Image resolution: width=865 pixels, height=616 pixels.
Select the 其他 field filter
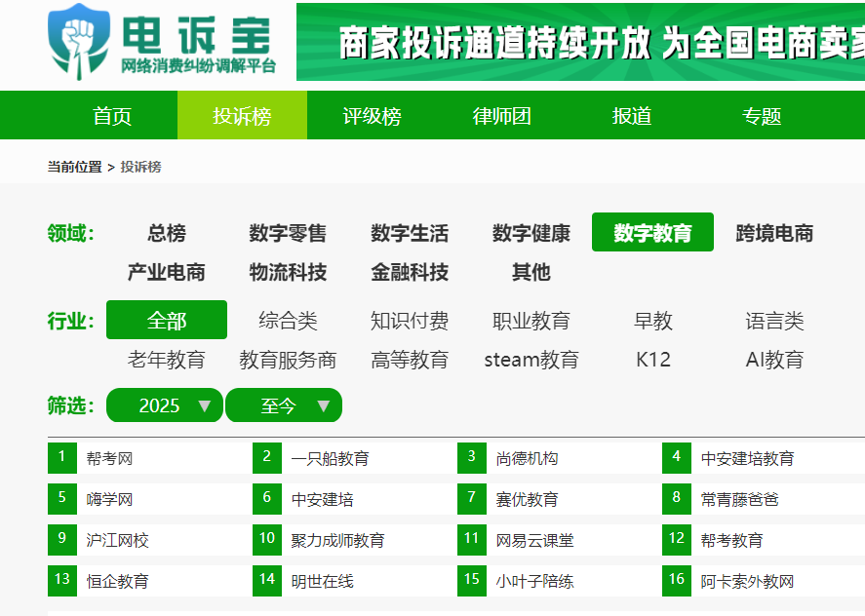pos(531,272)
